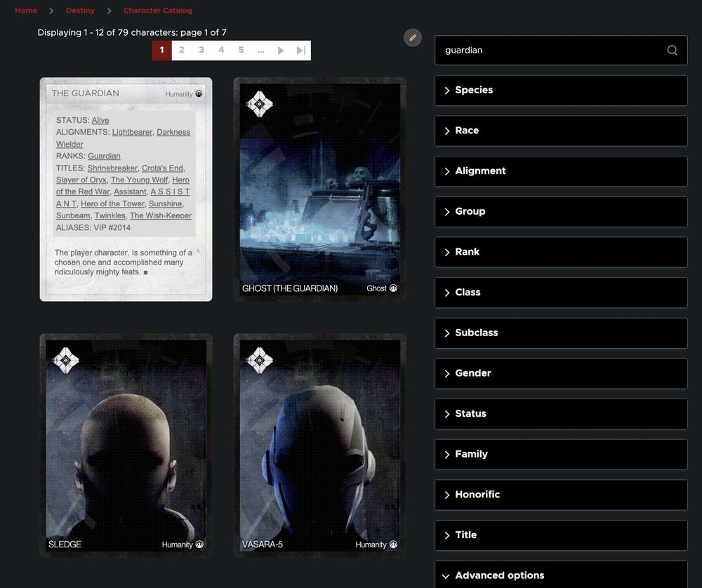This screenshot has width=702, height=588.
Task: Click the Hero of the Tower link
Action: (113, 203)
